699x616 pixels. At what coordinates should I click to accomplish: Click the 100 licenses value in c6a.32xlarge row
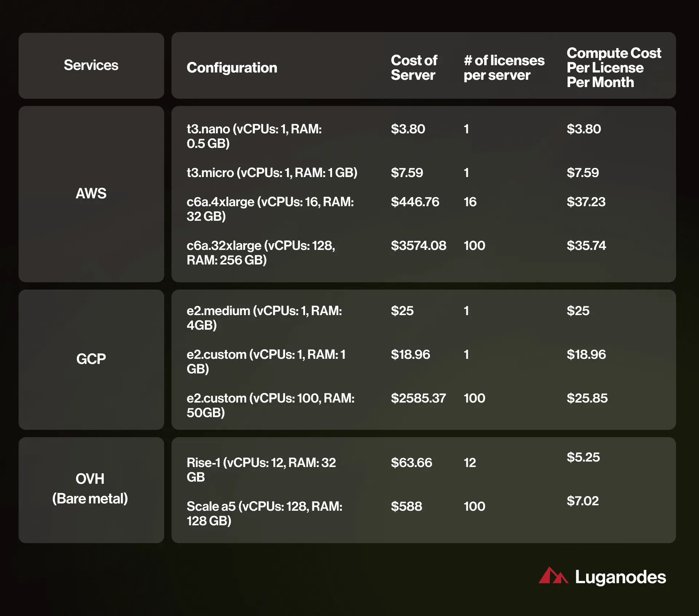pos(474,246)
